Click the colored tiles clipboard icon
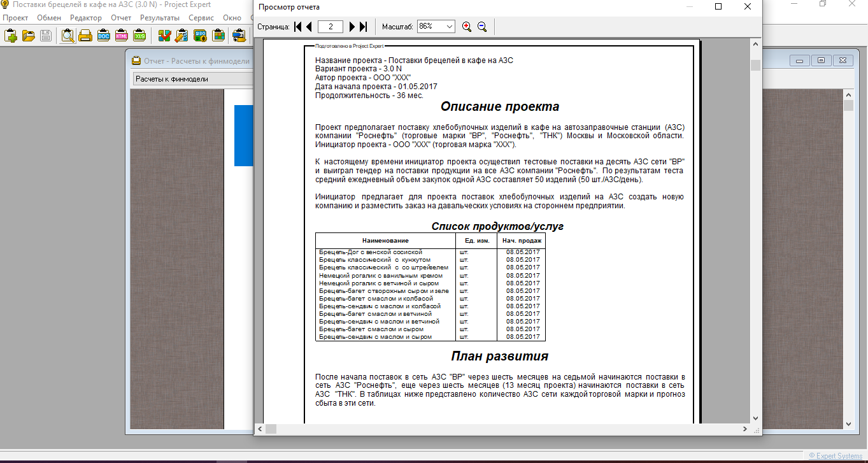 tap(218, 36)
